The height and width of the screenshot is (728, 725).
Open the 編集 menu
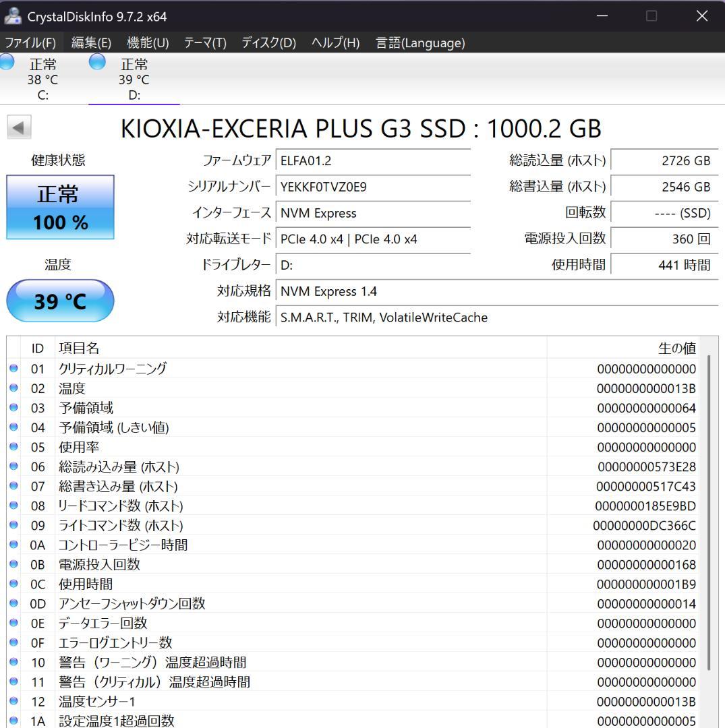pyautogui.click(x=90, y=42)
